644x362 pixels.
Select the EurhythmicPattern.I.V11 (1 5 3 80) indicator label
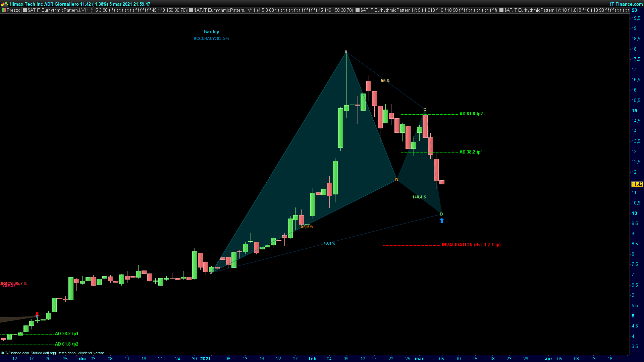pyautogui.click(x=107, y=10)
